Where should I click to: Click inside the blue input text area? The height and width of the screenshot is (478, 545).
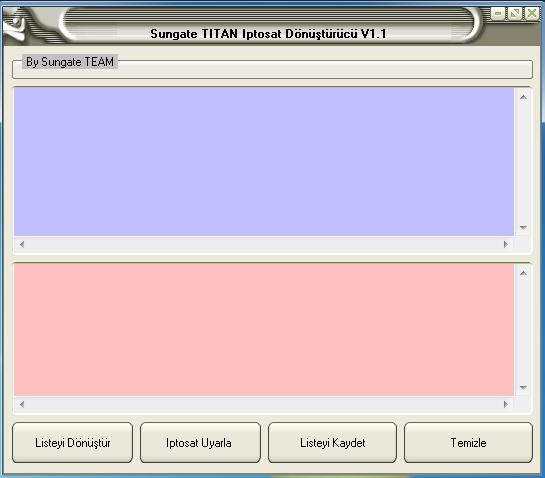(264, 162)
